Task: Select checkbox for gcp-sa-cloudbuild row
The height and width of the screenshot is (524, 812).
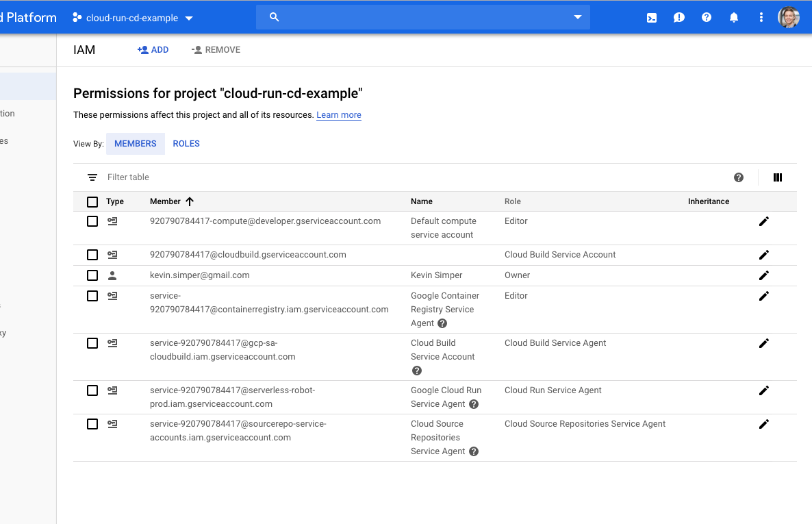Action: [x=92, y=343]
